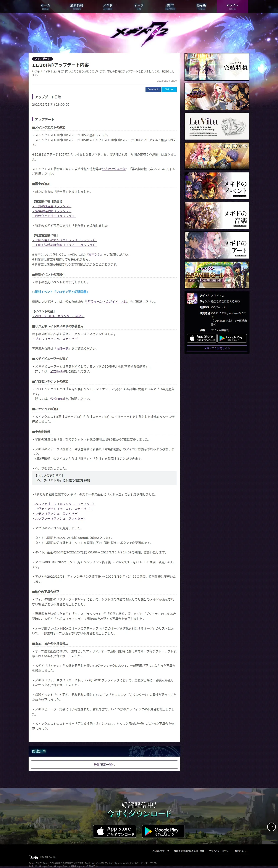Click the メギド72公式サイト button

[217, 348]
